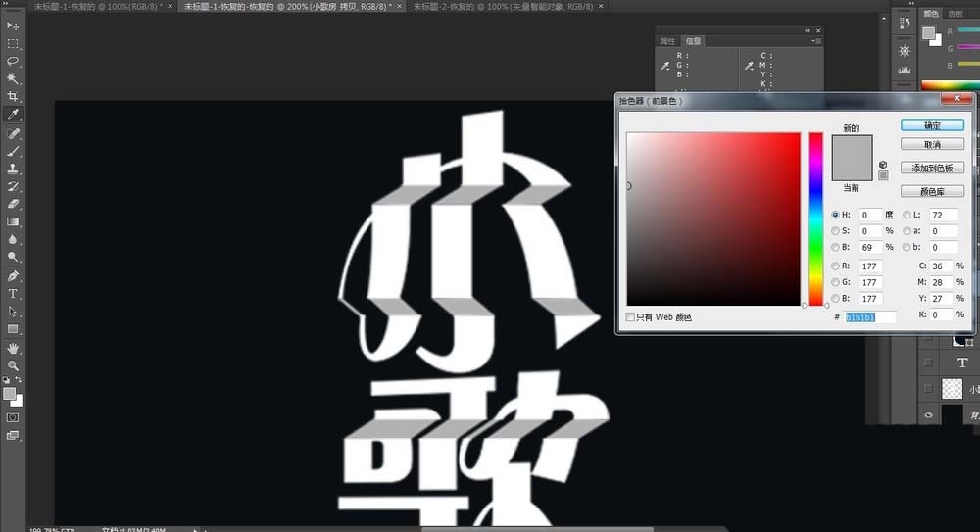Select the Move tool
The image size is (980, 532).
pyautogui.click(x=13, y=25)
